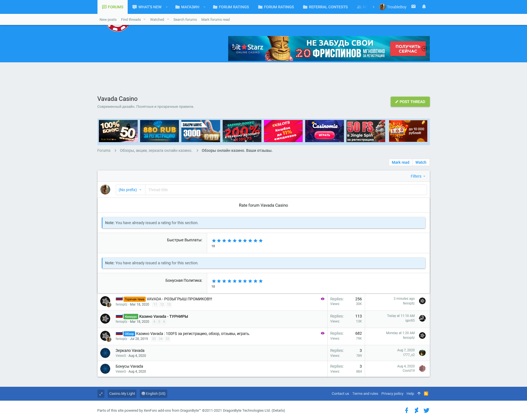Click igor85 last poster avatar
Viewport: 527px width, 420px height.
point(422,318)
